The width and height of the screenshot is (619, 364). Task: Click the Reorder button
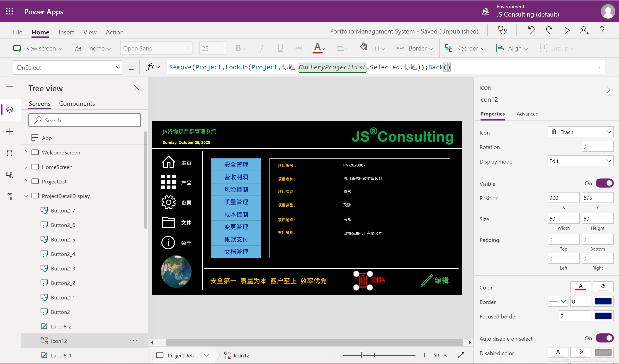coord(465,48)
